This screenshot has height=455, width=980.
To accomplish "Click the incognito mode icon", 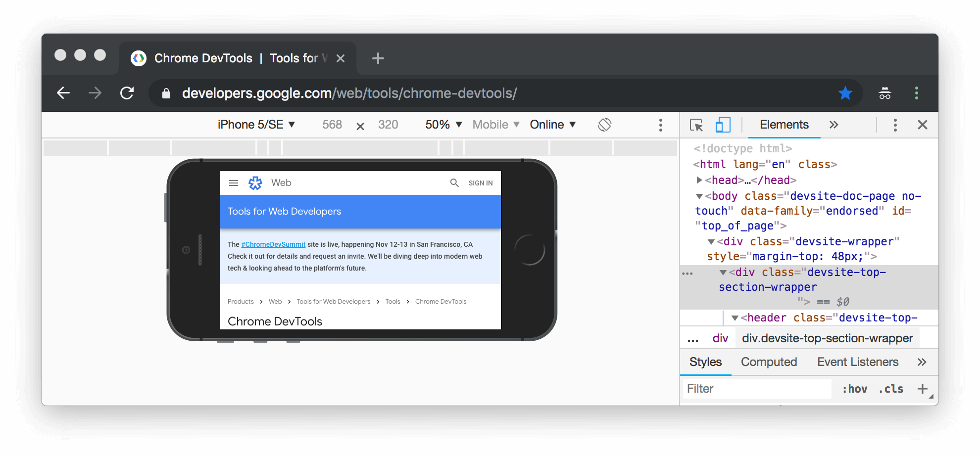I will [x=884, y=93].
